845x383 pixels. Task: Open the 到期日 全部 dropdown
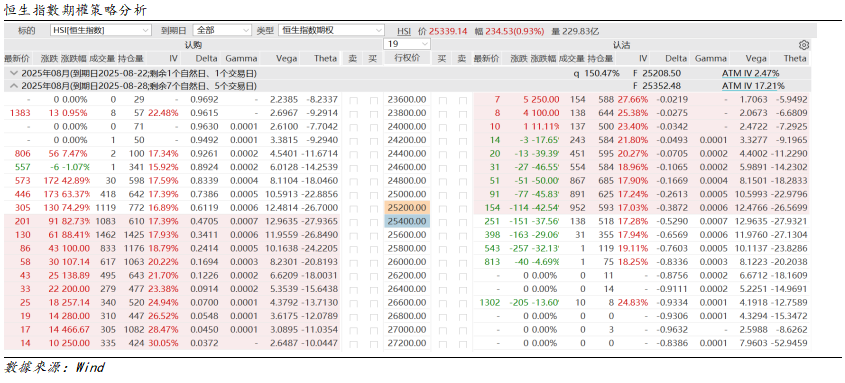[x=222, y=31]
